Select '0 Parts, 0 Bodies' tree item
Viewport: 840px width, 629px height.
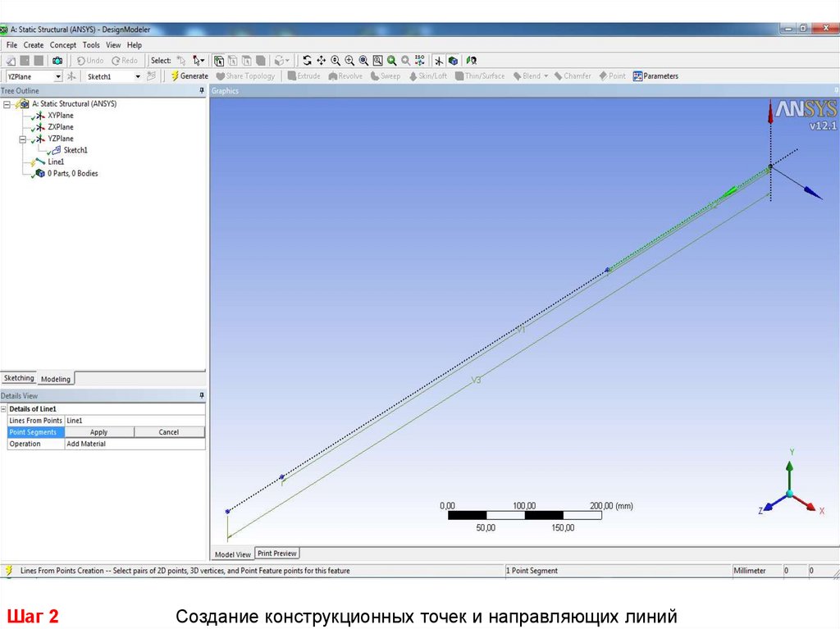(72, 173)
